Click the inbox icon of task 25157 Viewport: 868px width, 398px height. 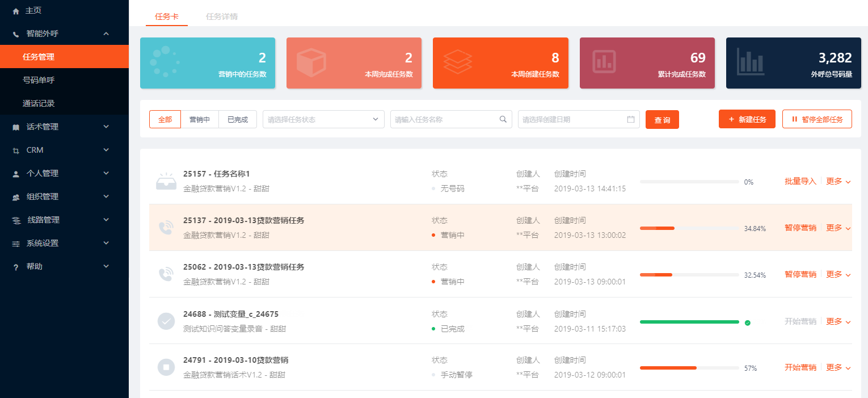166,181
